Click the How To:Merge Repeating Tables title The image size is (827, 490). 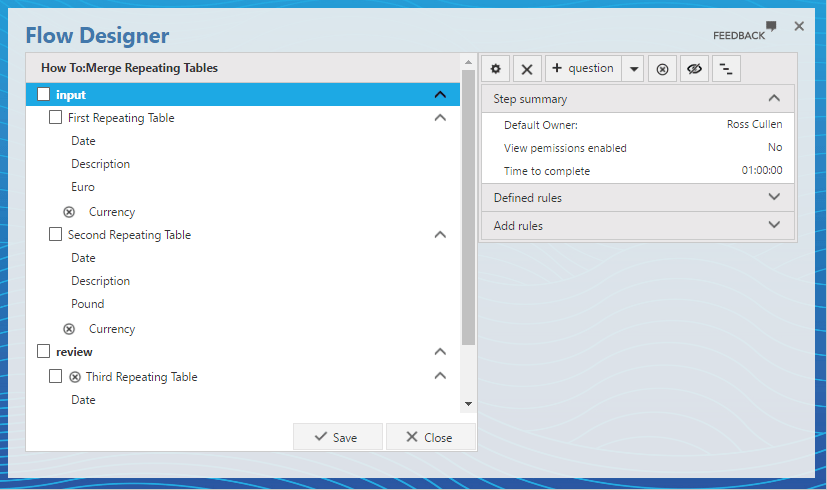[129, 68]
